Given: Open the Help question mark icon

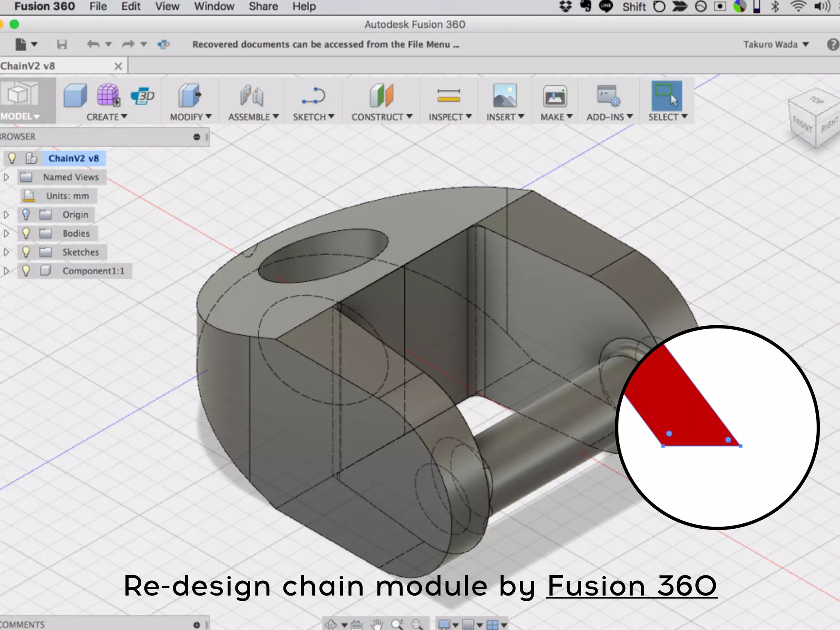Looking at the screenshot, I should click(833, 44).
